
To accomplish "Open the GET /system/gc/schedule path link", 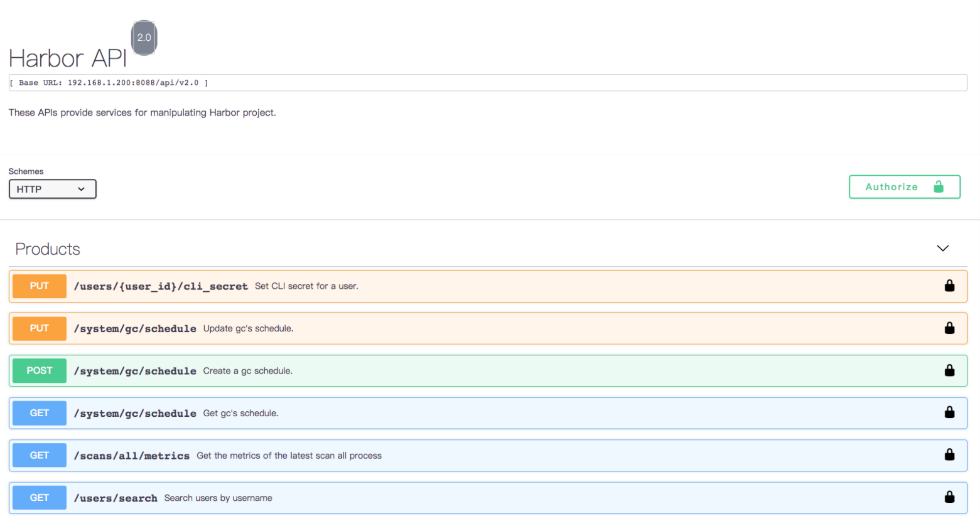I will click(135, 414).
